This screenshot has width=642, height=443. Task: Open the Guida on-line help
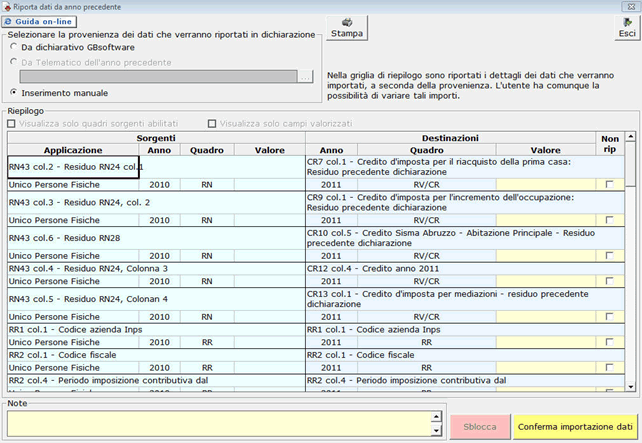[x=39, y=22]
